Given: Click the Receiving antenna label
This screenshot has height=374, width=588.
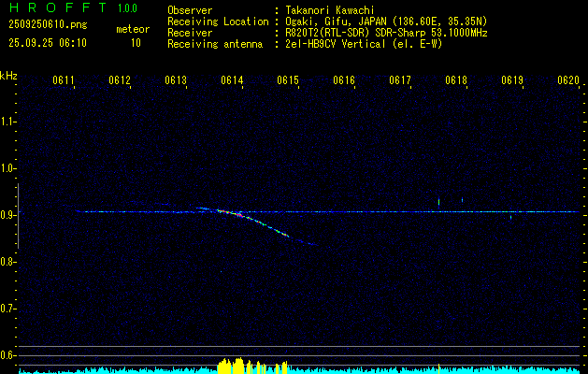Looking at the screenshot, I should pyautogui.click(x=215, y=44).
